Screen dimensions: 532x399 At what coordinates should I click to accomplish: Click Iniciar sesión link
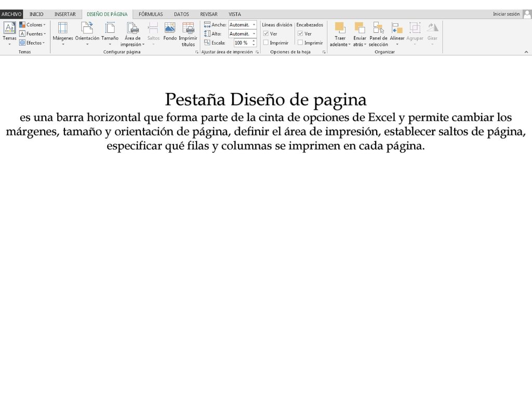tap(506, 14)
